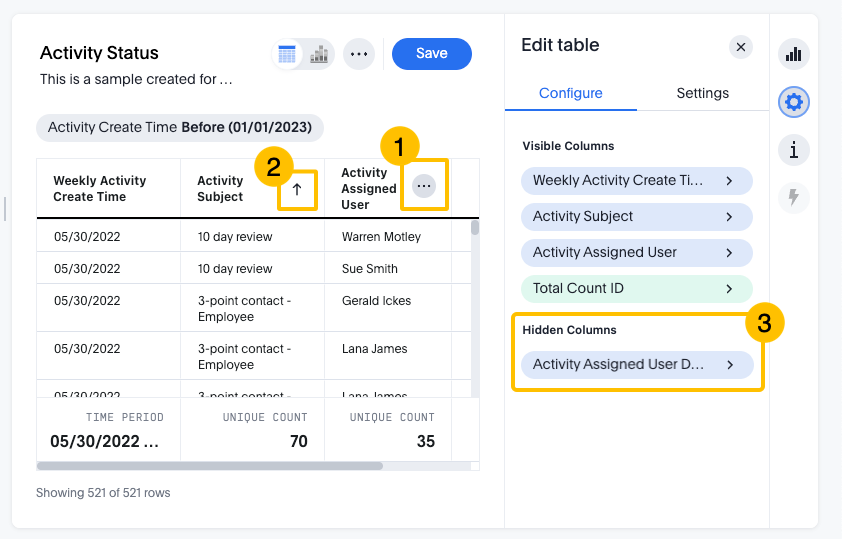Open Activity Assigned User column menu
Screen dimensions: 842x539
[x=424, y=186]
